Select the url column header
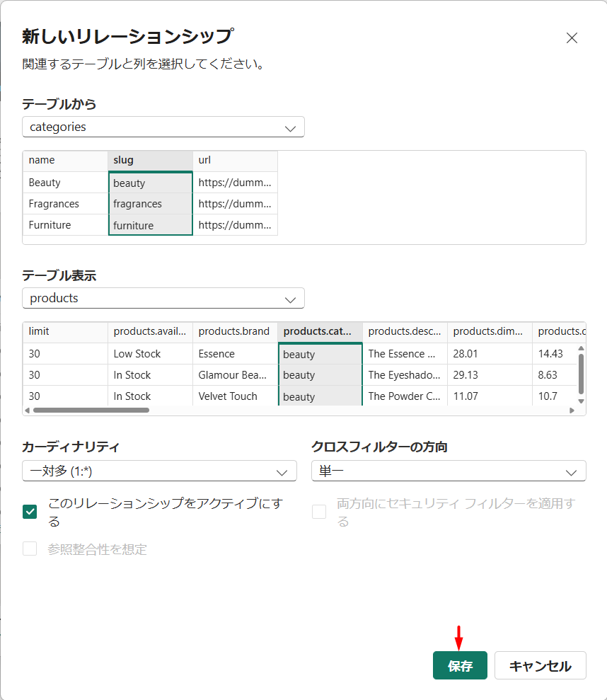The image size is (607, 700). 235,161
